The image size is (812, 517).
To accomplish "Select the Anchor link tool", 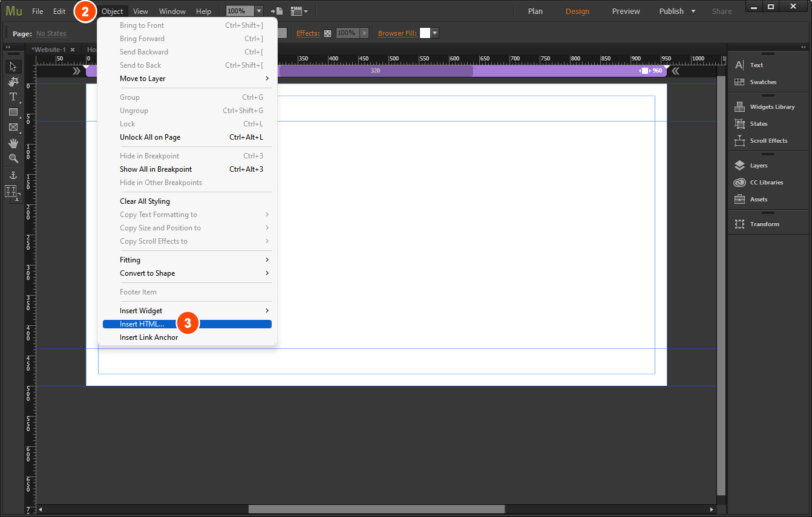I will point(13,175).
